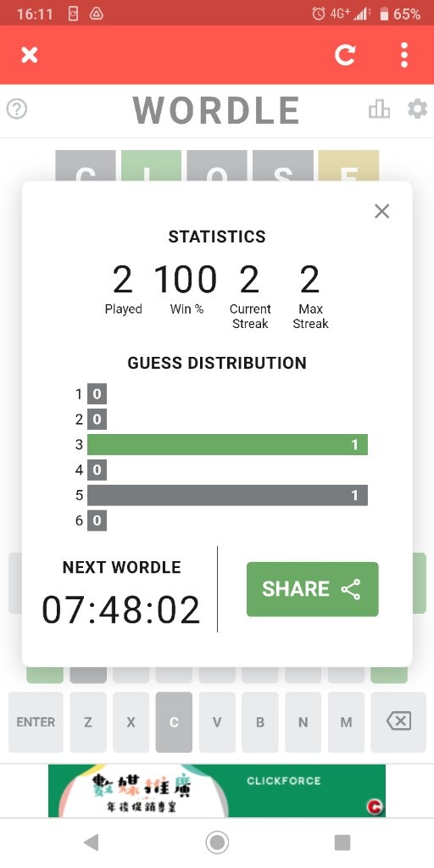Open the statistics bar chart icon
The height and width of the screenshot is (868, 434).
coord(379,109)
